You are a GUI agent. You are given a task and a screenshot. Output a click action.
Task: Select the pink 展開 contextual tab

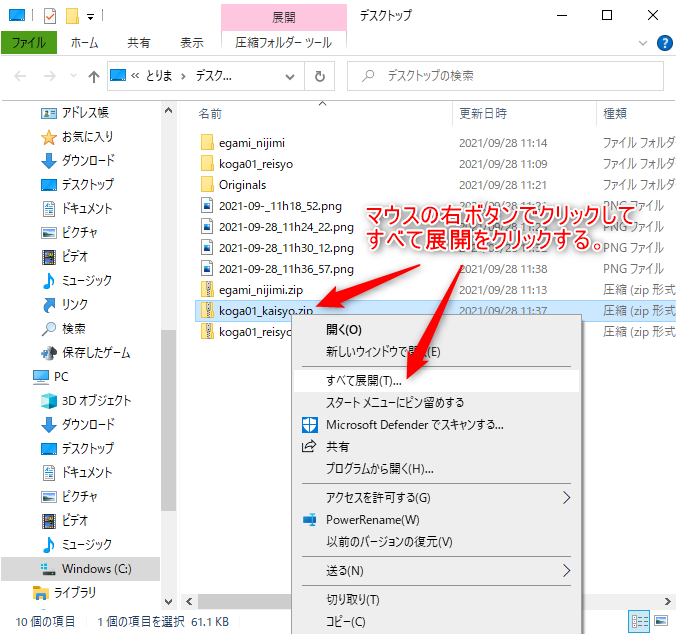click(x=284, y=17)
